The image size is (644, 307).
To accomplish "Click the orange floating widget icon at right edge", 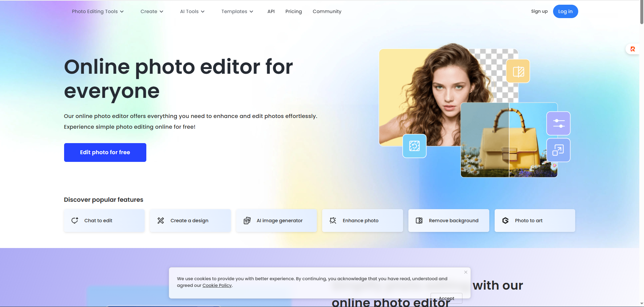I will pyautogui.click(x=633, y=49).
